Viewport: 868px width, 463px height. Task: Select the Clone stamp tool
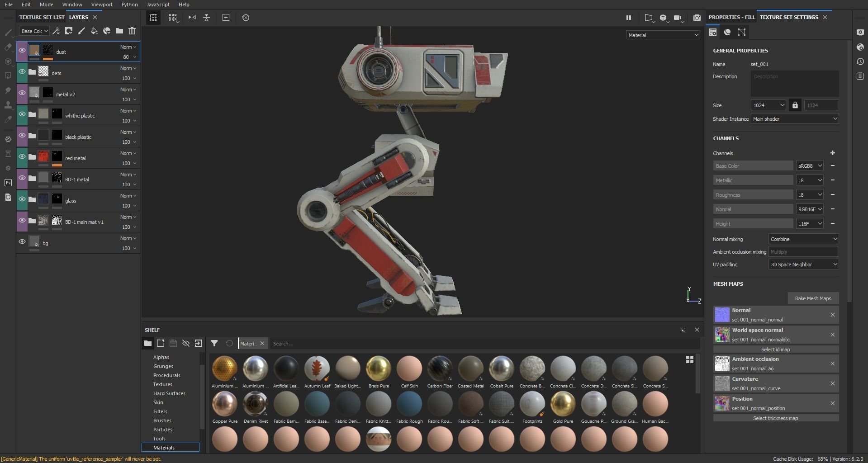8,105
